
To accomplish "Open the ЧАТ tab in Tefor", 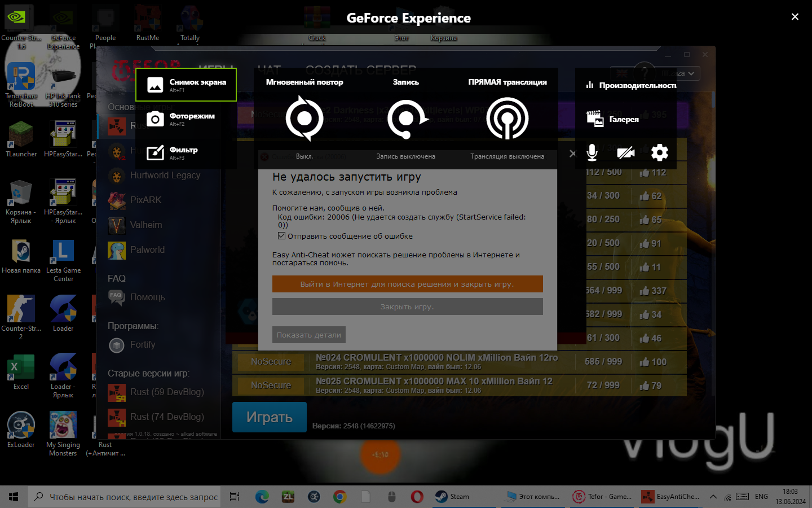I will (x=269, y=70).
